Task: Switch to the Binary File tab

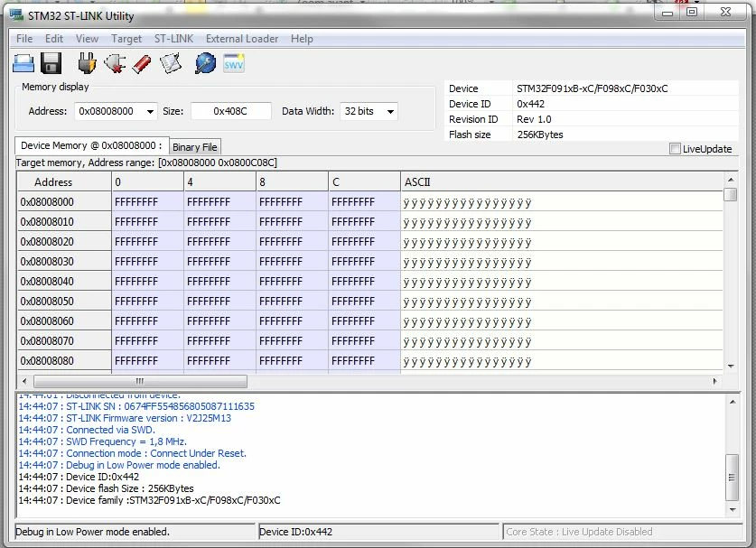Action: (195, 147)
